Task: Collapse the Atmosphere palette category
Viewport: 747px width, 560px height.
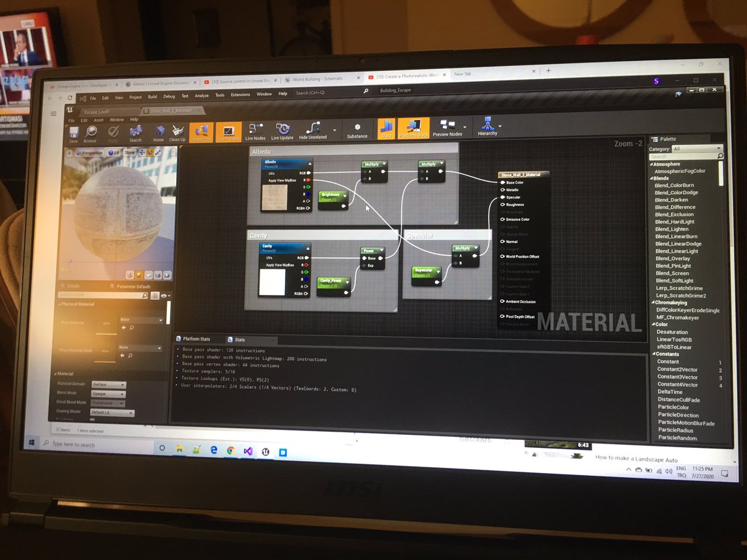Action: (x=652, y=164)
